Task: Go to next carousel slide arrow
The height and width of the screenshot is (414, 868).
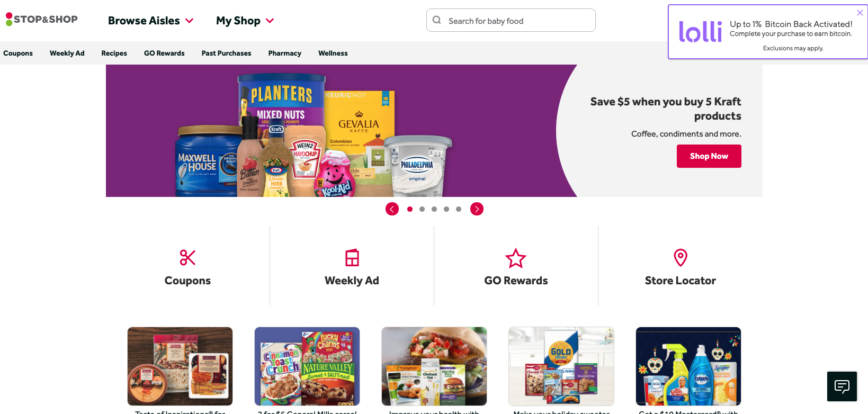Action: (477, 209)
